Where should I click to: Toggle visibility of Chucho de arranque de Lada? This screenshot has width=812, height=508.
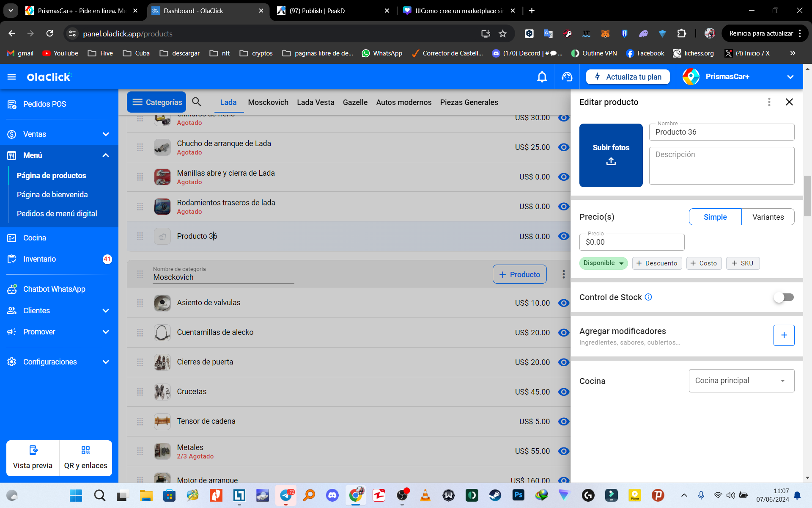(563, 147)
